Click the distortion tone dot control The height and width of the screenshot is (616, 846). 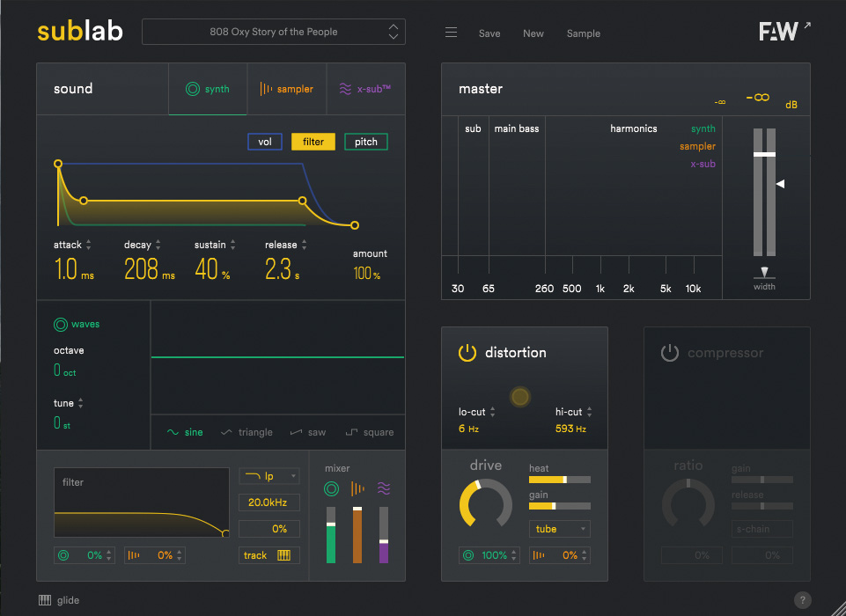pos(520,397)
